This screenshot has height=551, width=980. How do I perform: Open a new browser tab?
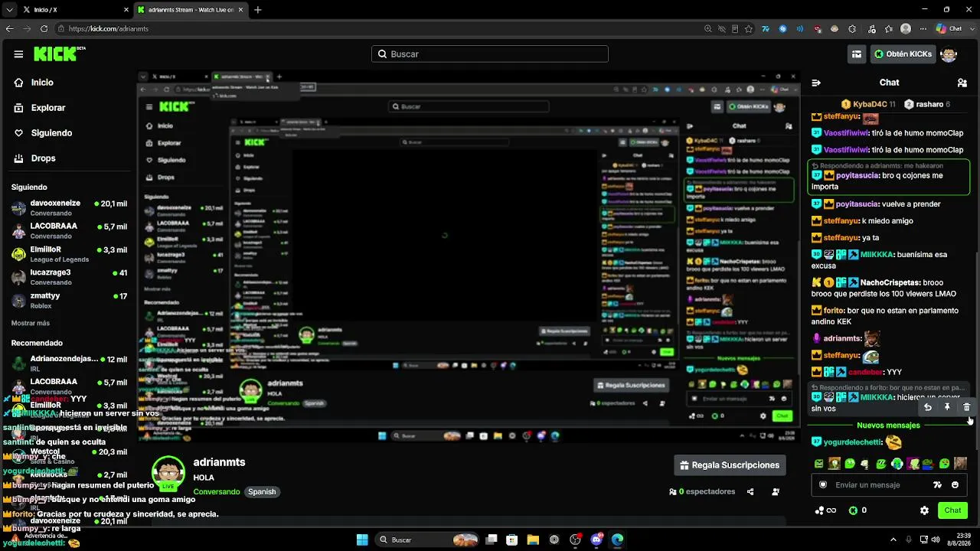coord(258,10)
